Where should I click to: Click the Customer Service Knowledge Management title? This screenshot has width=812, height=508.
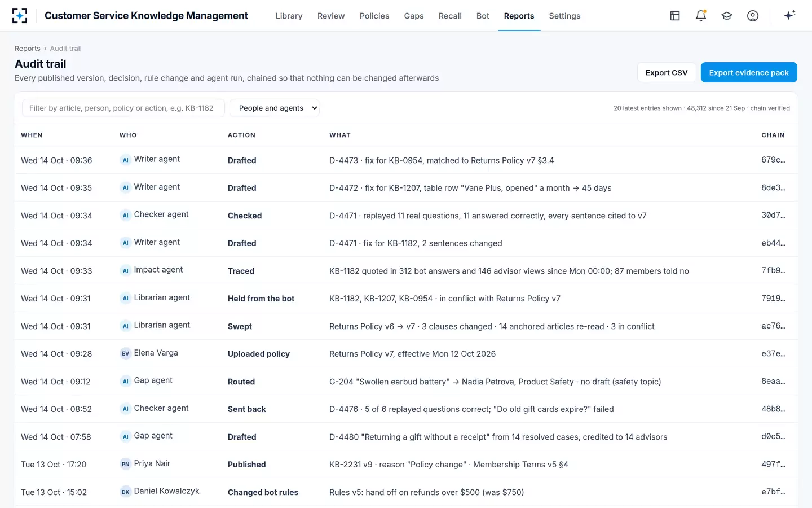[x=146, y=16]
